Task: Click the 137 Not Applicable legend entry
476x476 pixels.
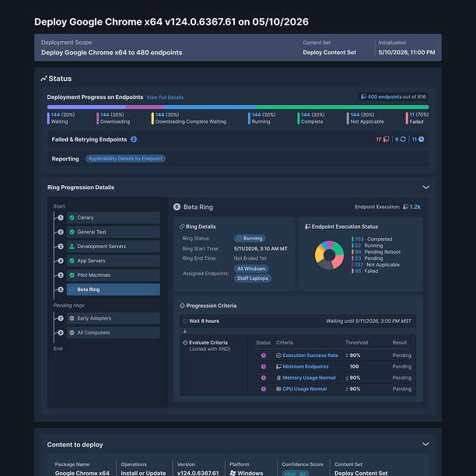Action: 376,264
